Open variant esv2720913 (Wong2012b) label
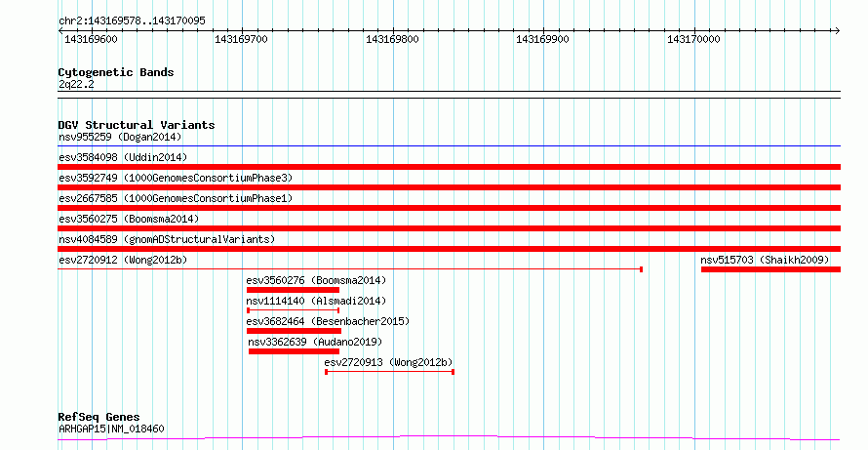Screen dimensions: 868x450 pos(388,362)
